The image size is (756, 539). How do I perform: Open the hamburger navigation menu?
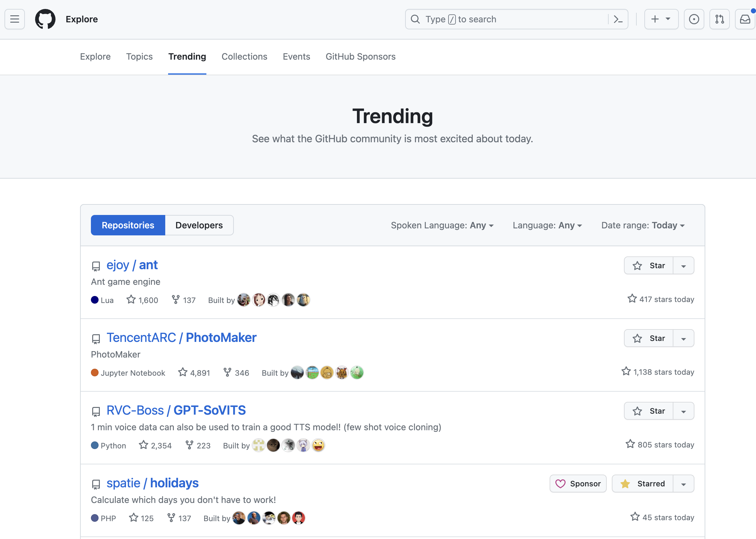tap(15, 19)
